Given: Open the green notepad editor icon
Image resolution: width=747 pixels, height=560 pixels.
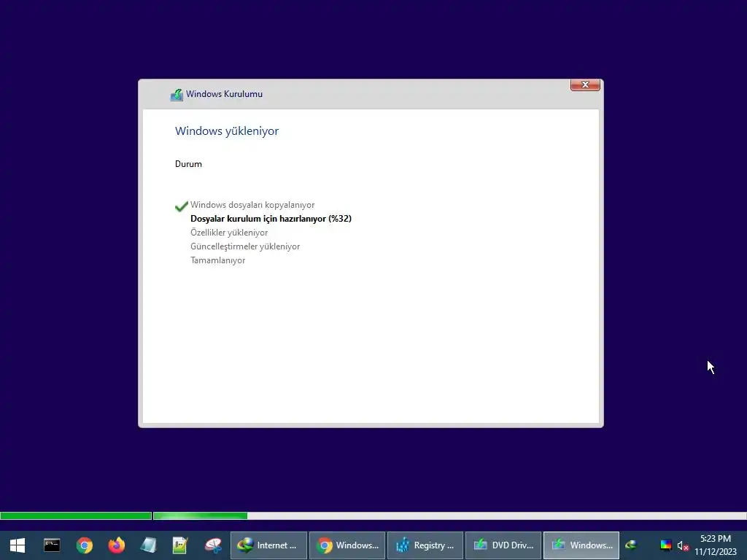Looking at the screenshot, I should [x=180, y=545].
